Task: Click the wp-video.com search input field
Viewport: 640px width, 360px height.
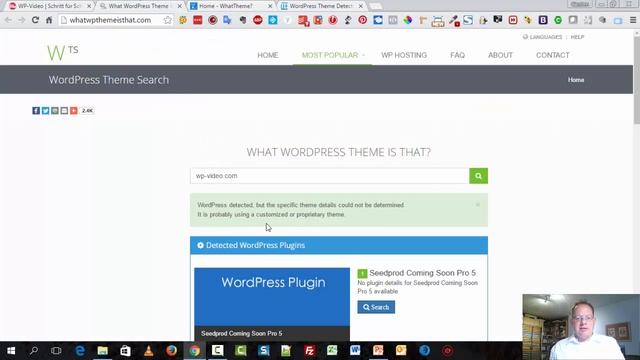Action: [330, 176]
